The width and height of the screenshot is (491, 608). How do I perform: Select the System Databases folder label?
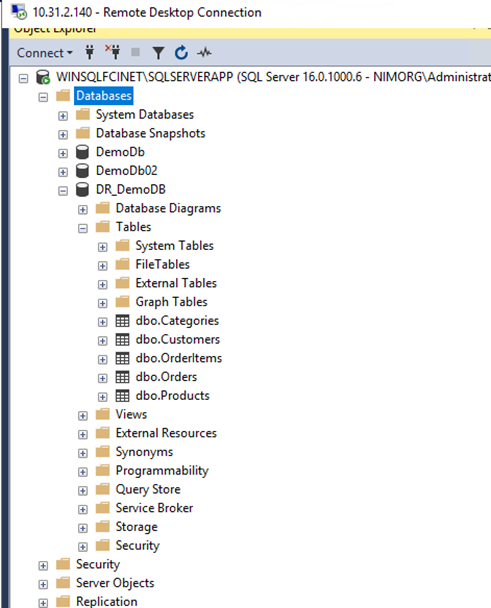pyautogui.click(x=145, y=115)
